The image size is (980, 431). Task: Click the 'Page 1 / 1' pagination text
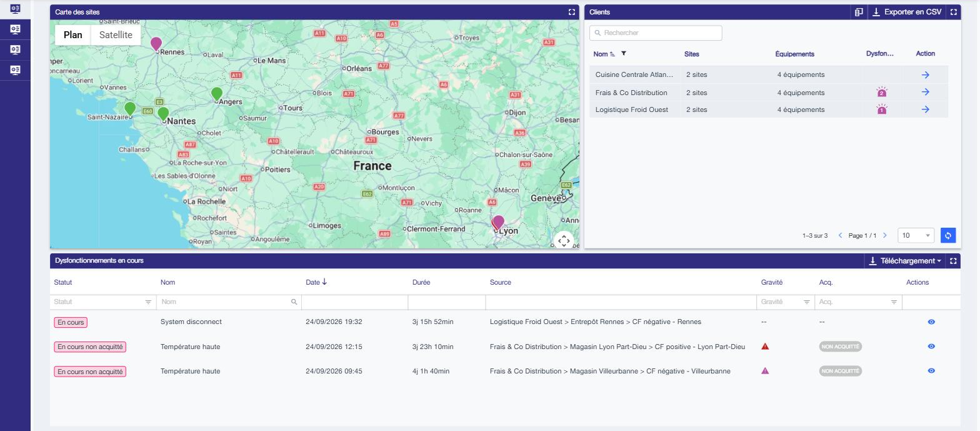(862, 236)
